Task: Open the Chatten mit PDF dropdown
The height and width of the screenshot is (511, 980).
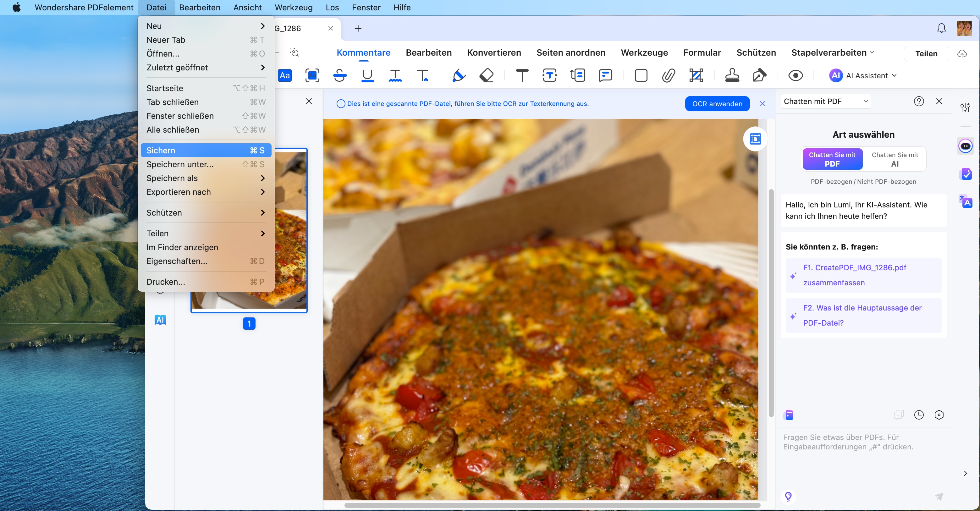Action: pos(826,101)
